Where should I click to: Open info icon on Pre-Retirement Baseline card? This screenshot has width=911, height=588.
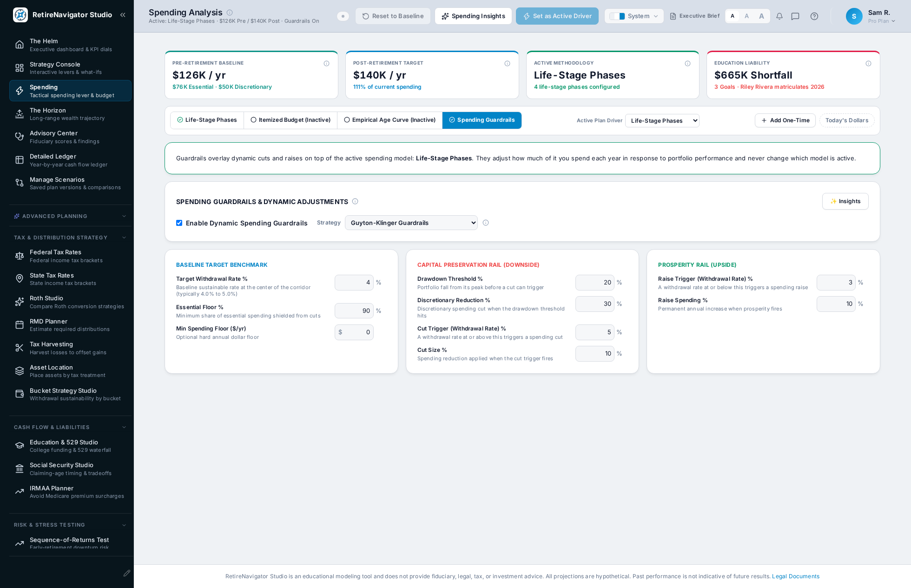[x=327, y=64]
